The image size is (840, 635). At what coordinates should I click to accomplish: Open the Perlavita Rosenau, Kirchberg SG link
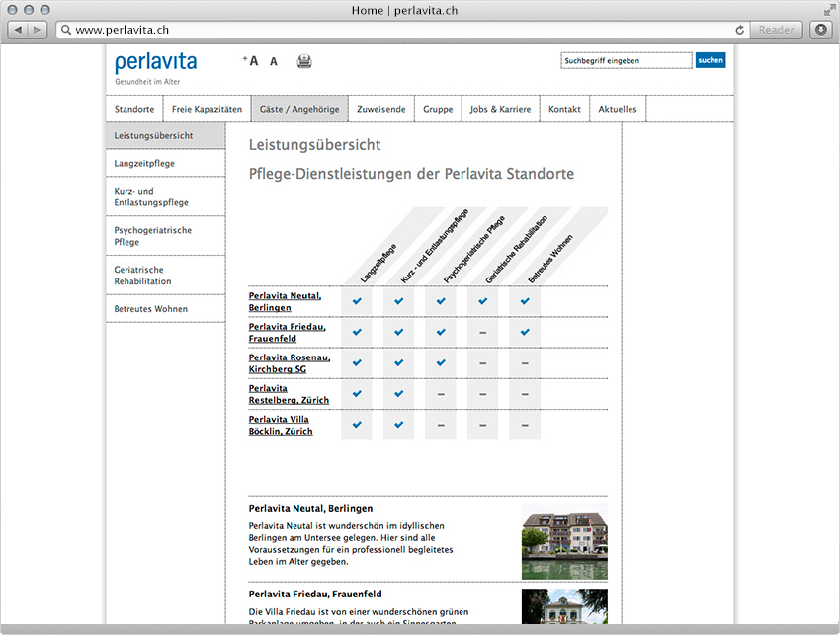click(x=290, y=363)
